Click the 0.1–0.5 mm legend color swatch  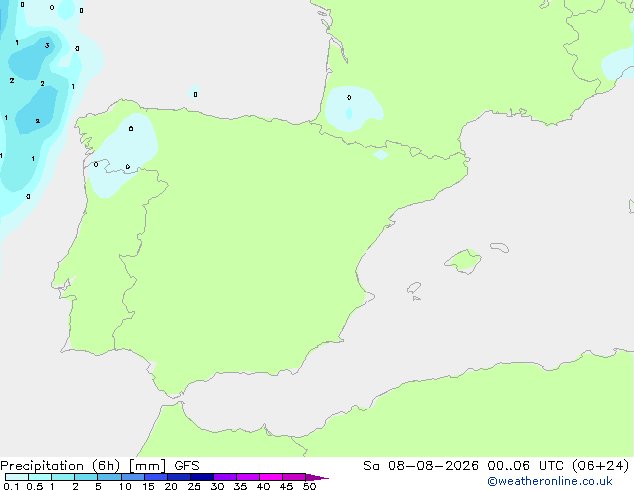(x=17, y=477)
